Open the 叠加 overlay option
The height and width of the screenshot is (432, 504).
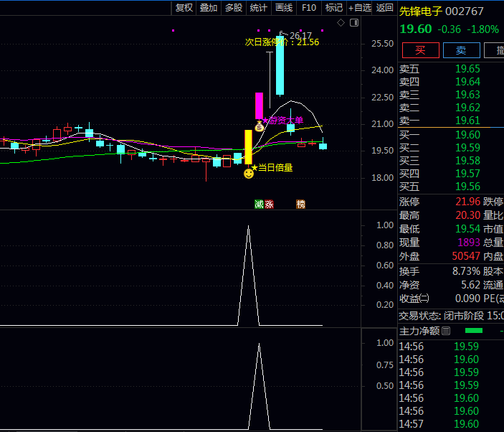[x=209, y=8]
